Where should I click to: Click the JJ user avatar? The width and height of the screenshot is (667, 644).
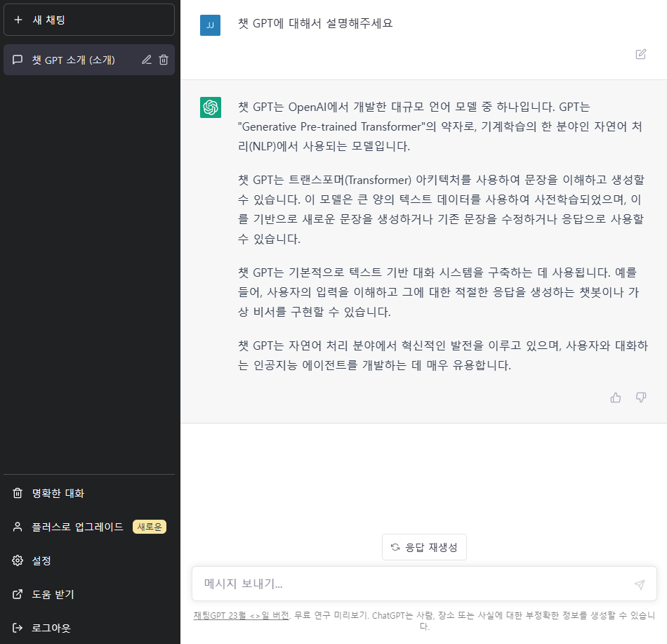coord(210,25)
